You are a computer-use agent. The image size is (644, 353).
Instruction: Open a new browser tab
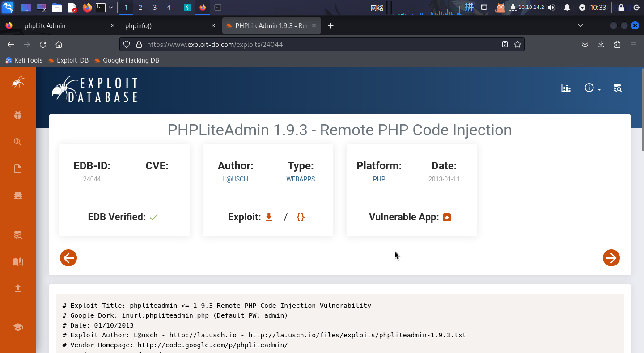330,26
